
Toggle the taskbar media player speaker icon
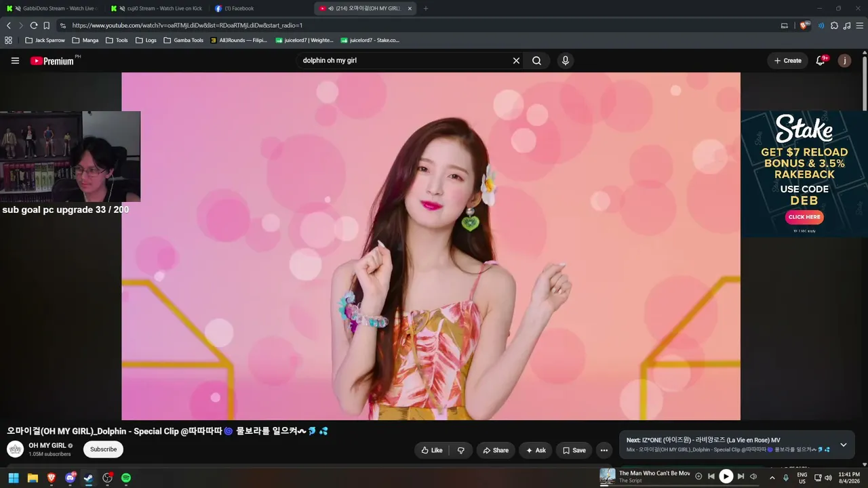click(x=753, y=476)
